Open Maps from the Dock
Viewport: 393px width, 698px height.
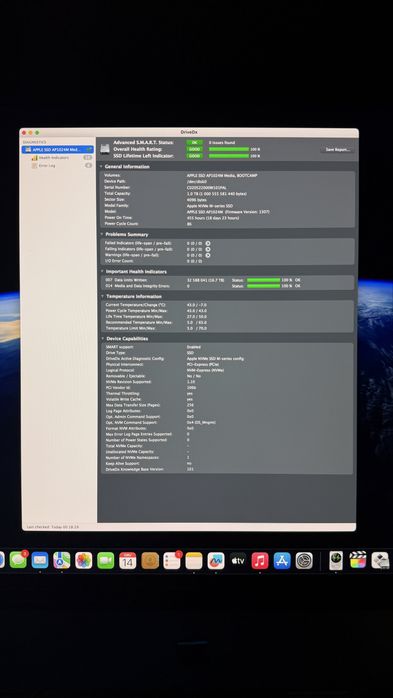pos(62,560)
